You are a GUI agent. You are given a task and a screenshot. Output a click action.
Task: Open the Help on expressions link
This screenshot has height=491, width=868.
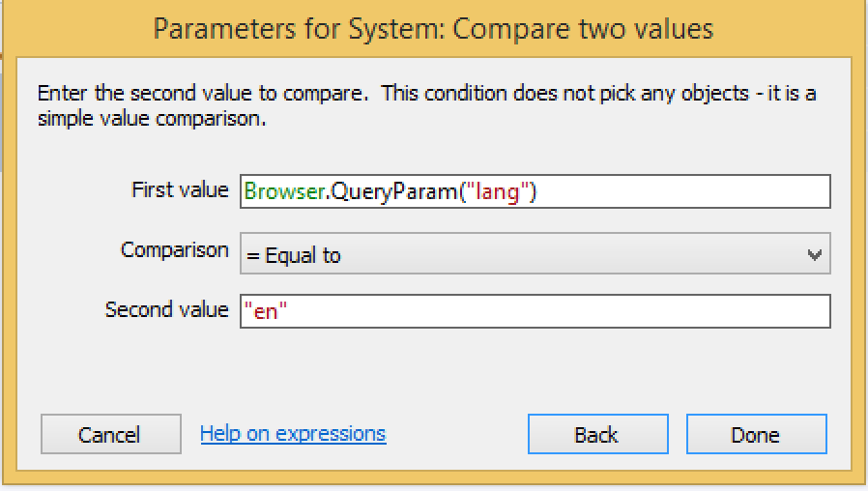[x=293, y=434]
